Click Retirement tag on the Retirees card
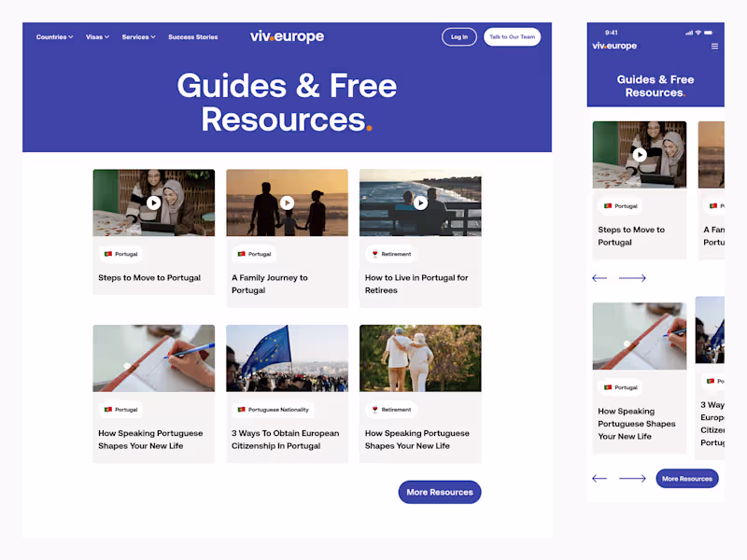Image resolution: width=747 pixels, height=560 pixels. [x=391, y=254]
